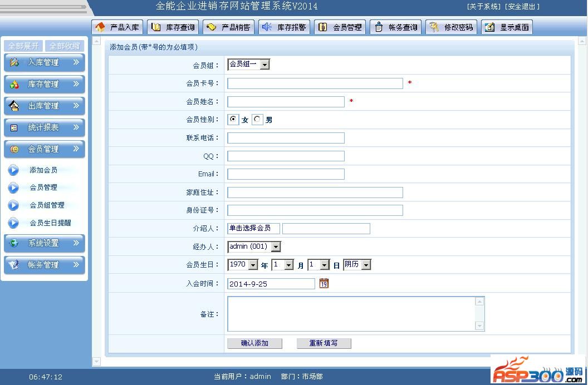
Task: Open 添加会员 submenu item
Action: (x=43, y=170)
